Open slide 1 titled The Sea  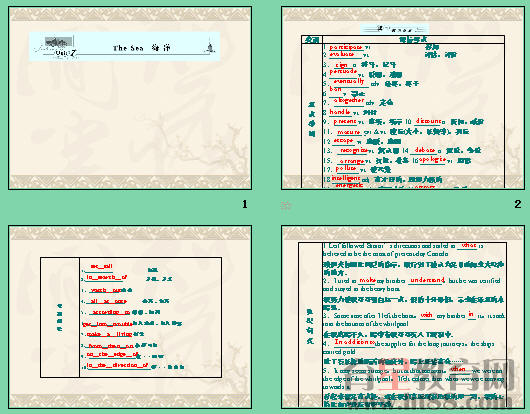[130, 98]
